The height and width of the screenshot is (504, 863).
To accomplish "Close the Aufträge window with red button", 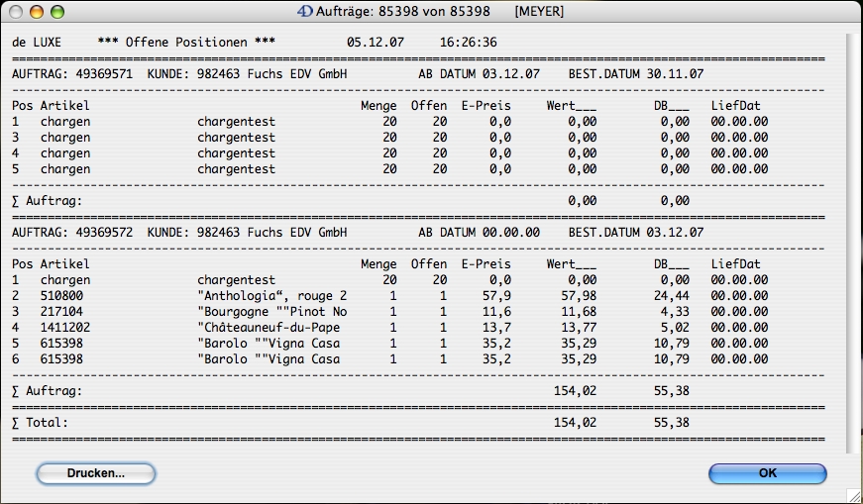I will coord(16,12).
